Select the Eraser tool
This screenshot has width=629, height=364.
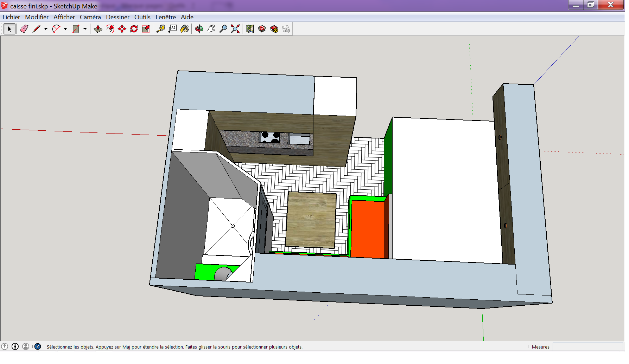click(x=24, y=29)
